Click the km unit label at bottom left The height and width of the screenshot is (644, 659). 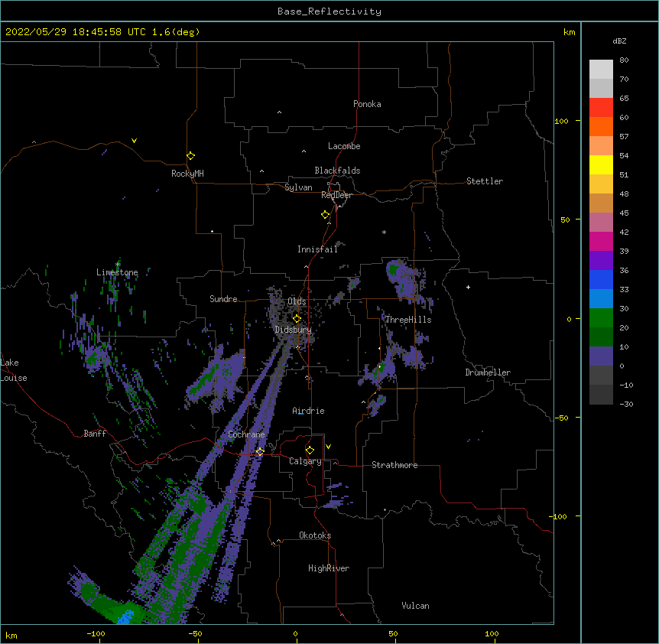coord(11,636)
